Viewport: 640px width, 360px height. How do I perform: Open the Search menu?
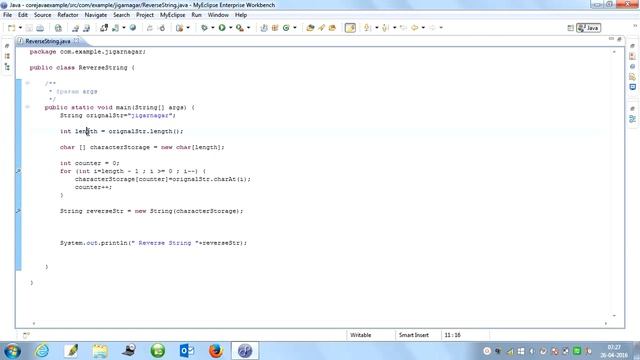pos(121,15)
